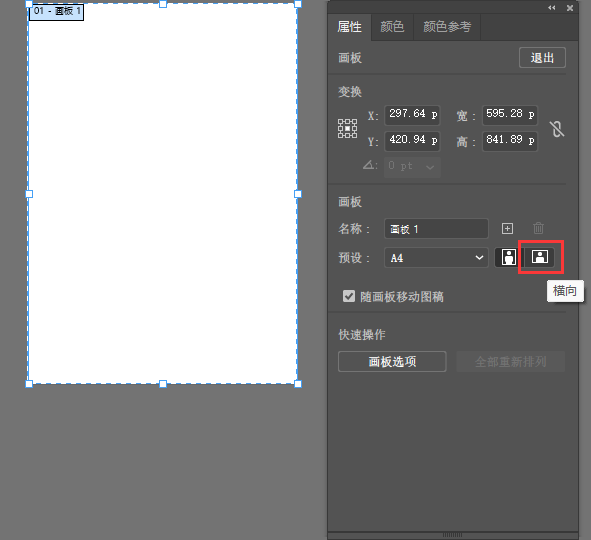Switch to the 颜色参考 tab
The width and height of the screenshot is (591, 540).
tap(447, 27)
